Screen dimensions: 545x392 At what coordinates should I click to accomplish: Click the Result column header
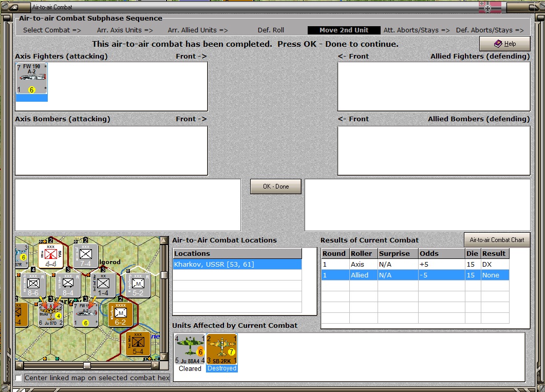pyautogui.click(x=495, y=253)
